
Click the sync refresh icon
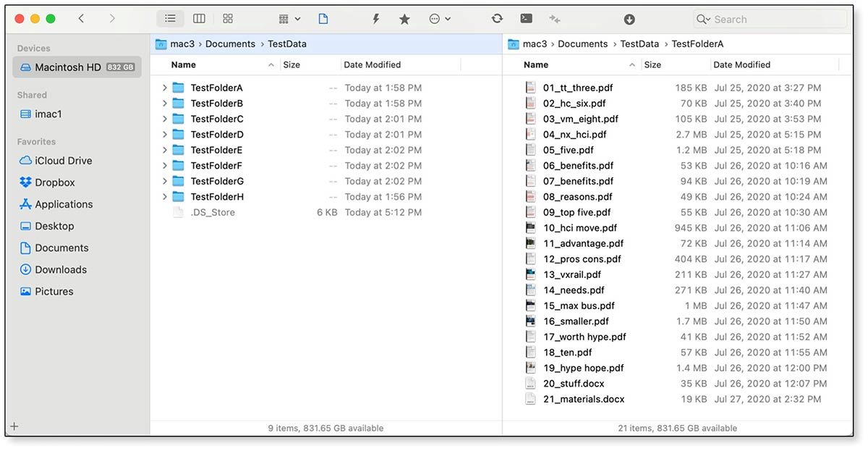tap(497, 19)
